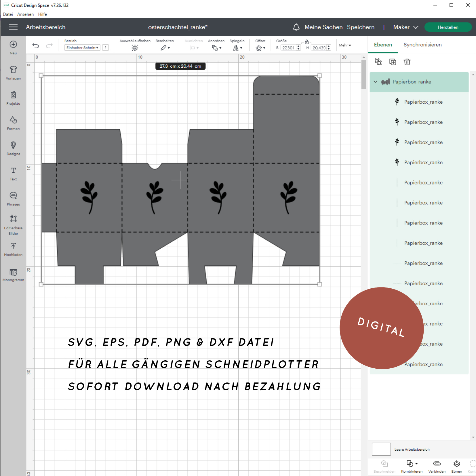
Task: Undo the last action
Action: 36,45
